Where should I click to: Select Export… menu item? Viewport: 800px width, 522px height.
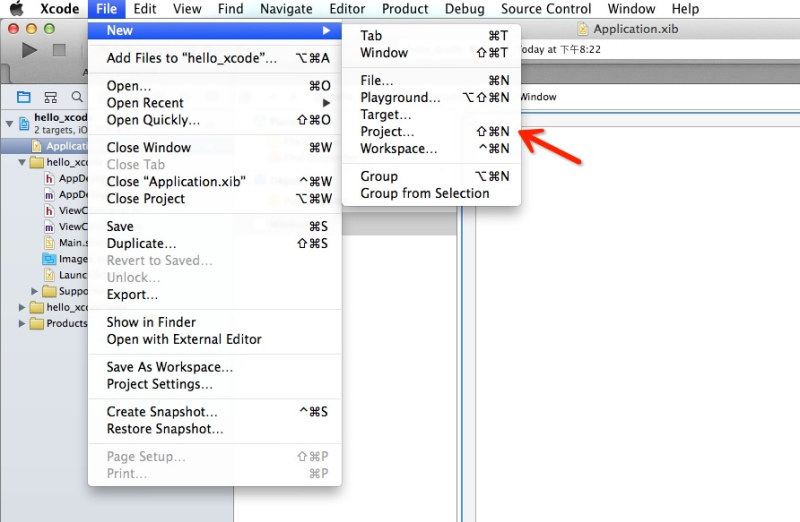point(215,295)
